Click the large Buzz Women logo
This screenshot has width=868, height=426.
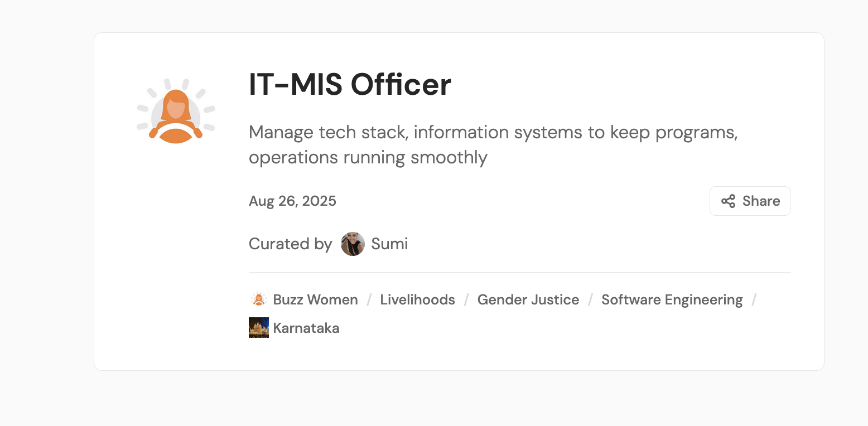coord(176,112)
